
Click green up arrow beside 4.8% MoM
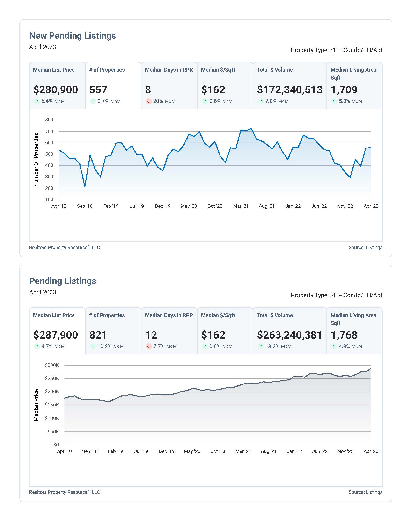[x=334, y=346]
